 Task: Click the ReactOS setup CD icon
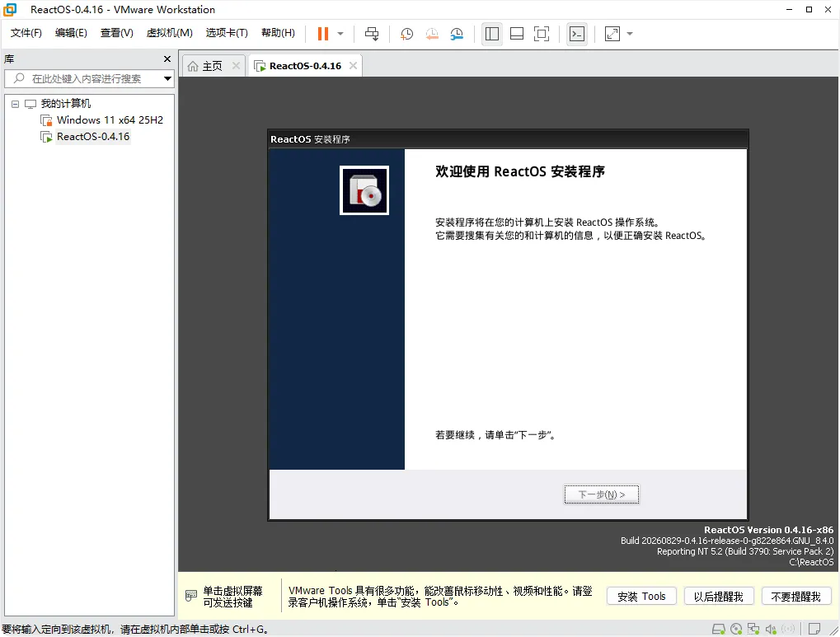coord(364,190)
